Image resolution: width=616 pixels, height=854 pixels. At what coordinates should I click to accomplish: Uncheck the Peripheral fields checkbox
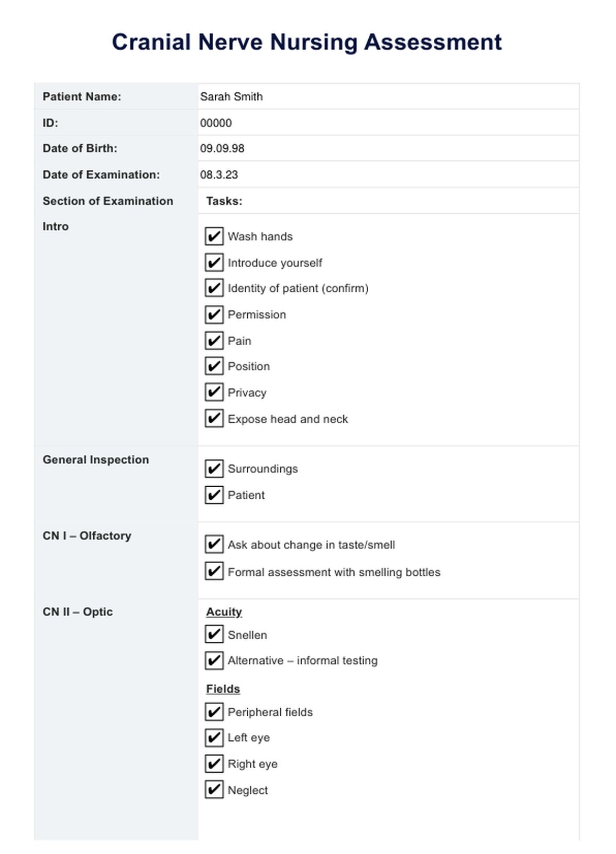pyautogui.click(x=214, y=712)
